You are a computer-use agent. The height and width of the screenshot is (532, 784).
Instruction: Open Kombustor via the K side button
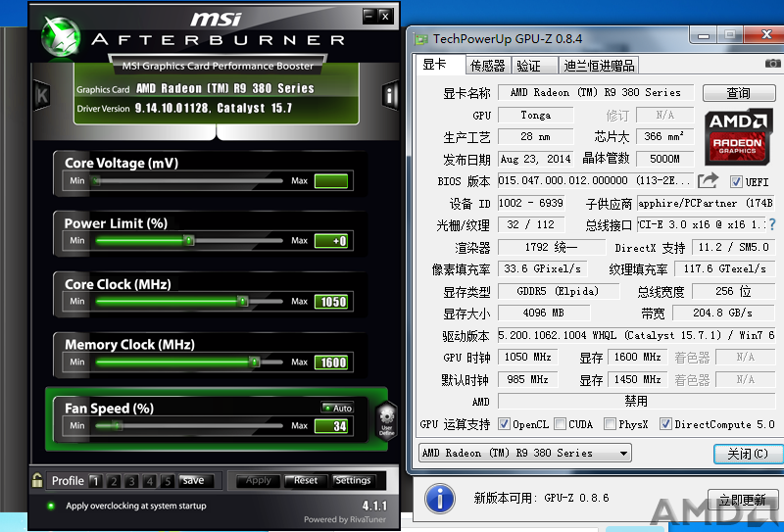[42, 94]
